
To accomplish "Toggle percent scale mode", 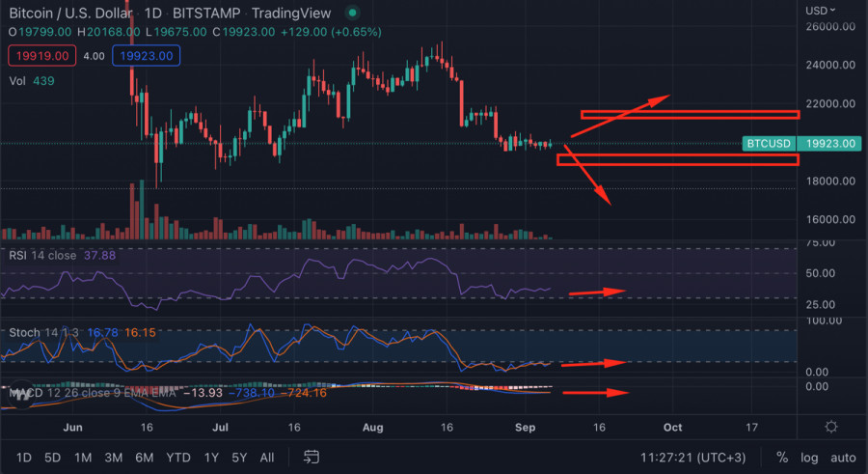I will 781,458.
